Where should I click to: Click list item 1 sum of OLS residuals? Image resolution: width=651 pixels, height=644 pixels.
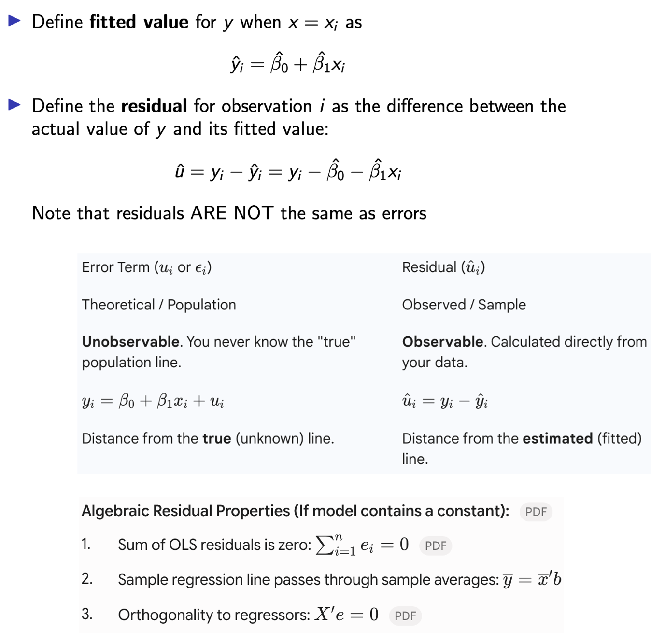[x=245, y=545]
